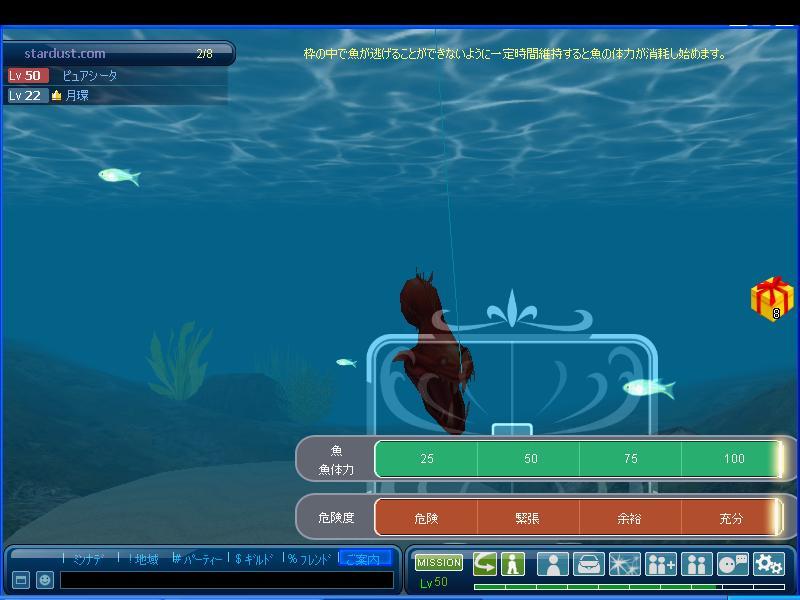Open the sparkle skills icon
Viewport: 800px width, 600px height.
[624, 564]
